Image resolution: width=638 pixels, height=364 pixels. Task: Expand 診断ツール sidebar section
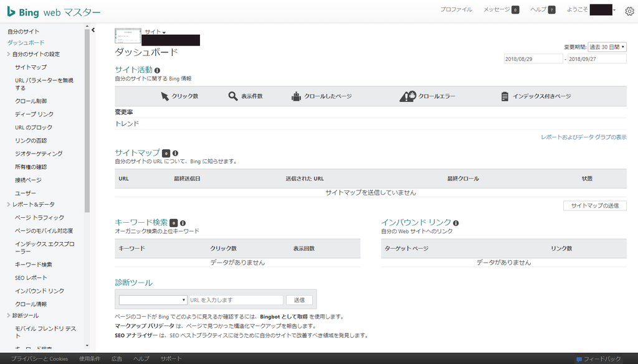[x=9, y=315]
